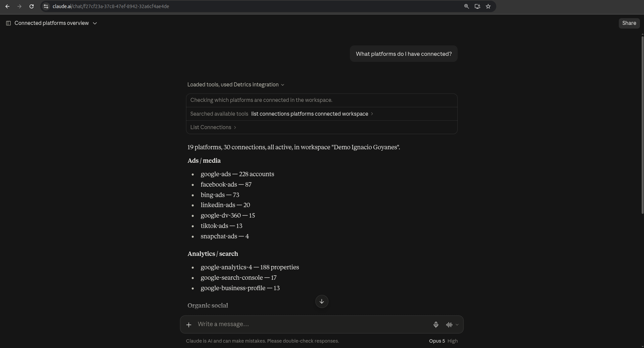Go back with the browser back arrow
The width and height of the screenshot is (644, 348).
[7, 6]
